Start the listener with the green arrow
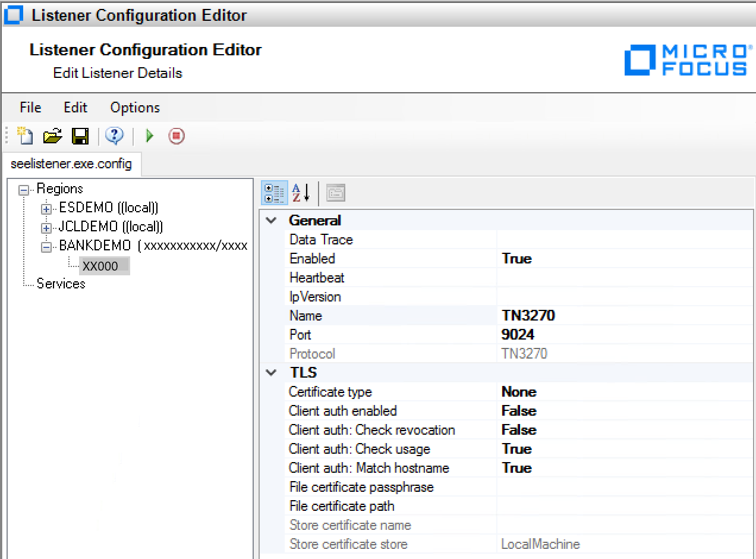The image size is (756, 559). [x=149, y=136]
